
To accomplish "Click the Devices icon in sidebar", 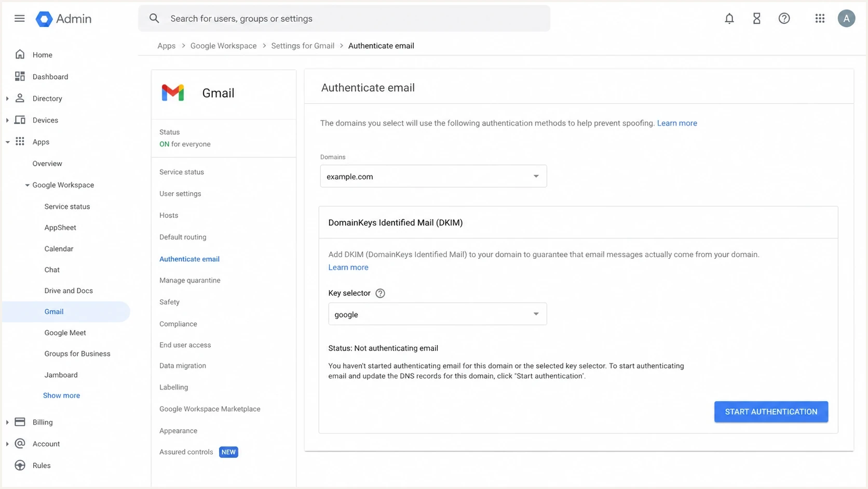I will coord(20,120).
